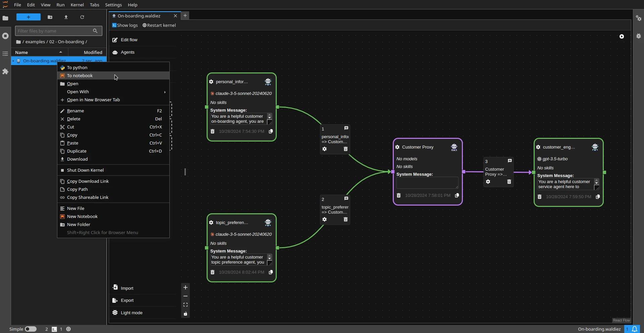This screenshot has width=644, height=333.
Task: Open the extension manager in the left sidebar
Action: pyautogui.click(x=5, y=71)
